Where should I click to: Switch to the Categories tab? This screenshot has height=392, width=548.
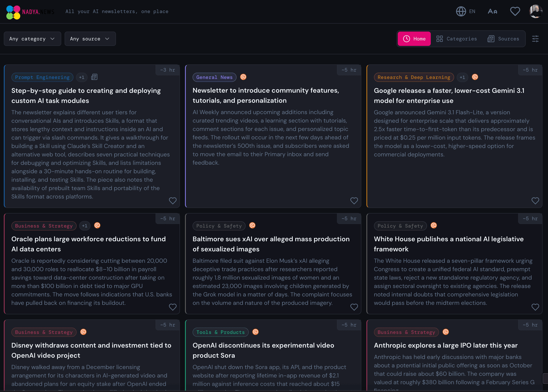pos(456,39)
